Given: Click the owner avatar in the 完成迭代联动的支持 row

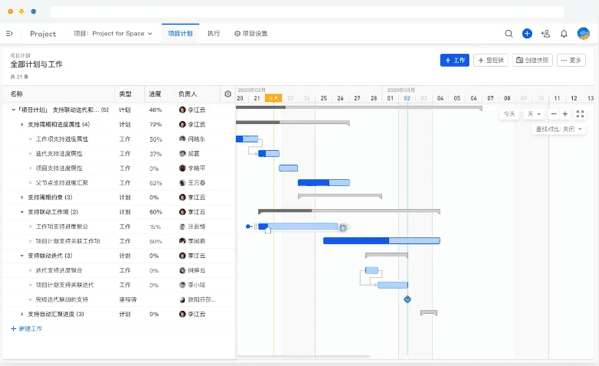Looking at the screenshot, I should [182, 300].
